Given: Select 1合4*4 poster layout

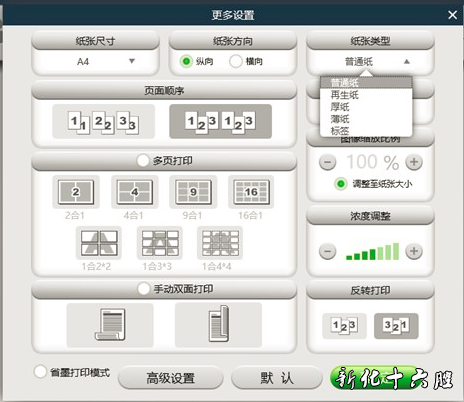Looking at the screenshot, I should pos(220,243).
